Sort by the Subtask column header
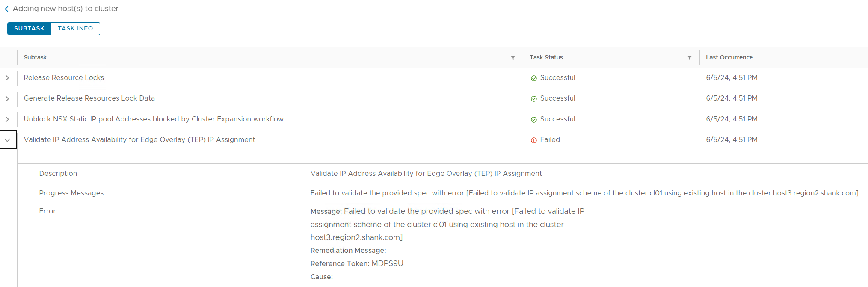 pyautogui.click(x=35, y=57)
